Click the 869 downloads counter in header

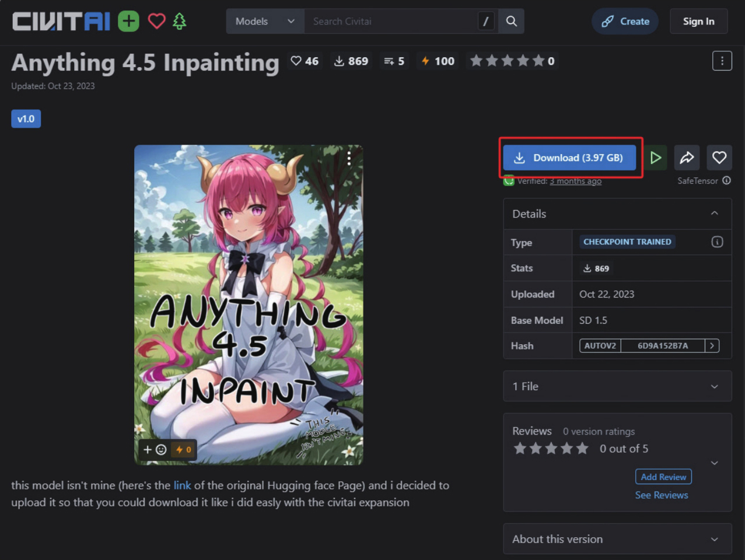click(x=351, y=61)
